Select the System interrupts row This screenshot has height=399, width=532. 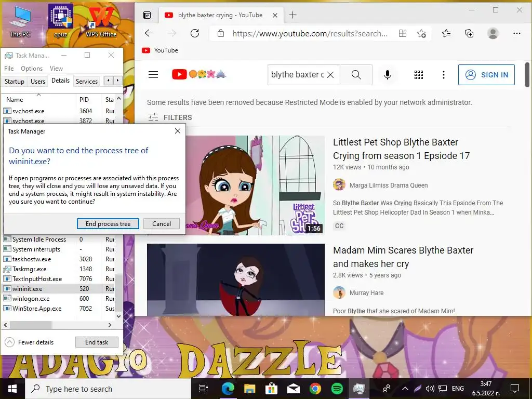(x=59, y=249)
